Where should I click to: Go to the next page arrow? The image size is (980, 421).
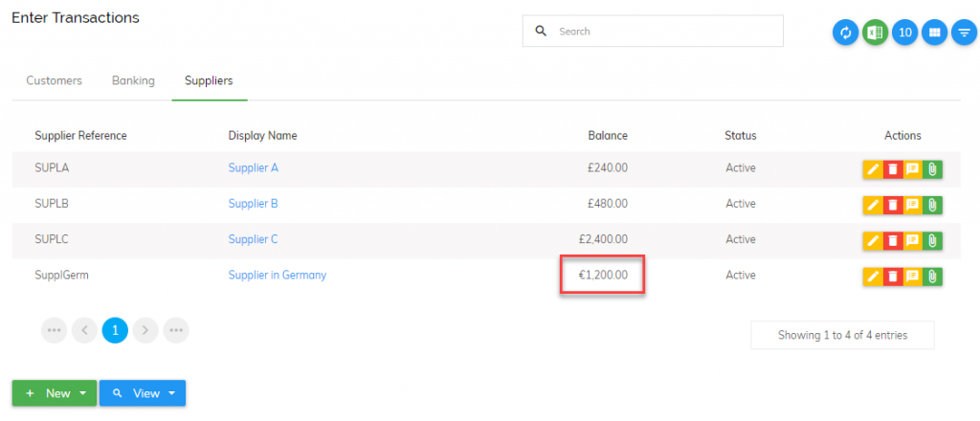click(x=145, y=330)
